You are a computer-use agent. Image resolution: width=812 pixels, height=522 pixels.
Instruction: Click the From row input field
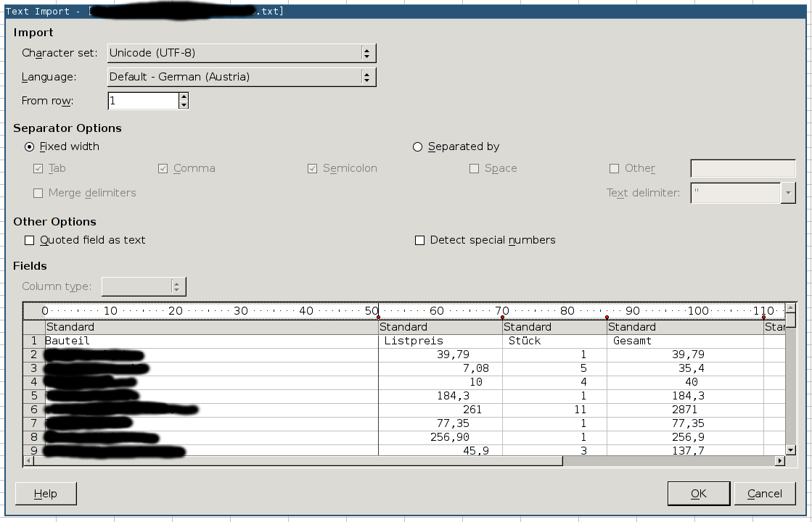[144, 100]
